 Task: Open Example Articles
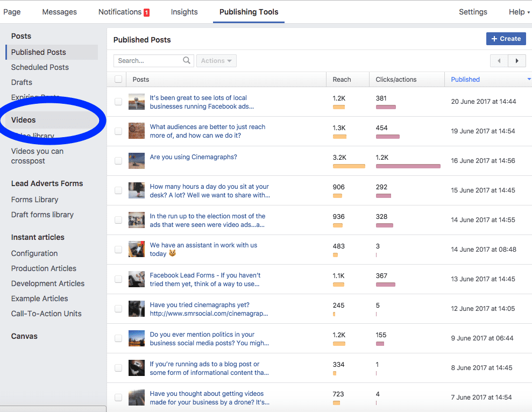[x=39, y=299]
